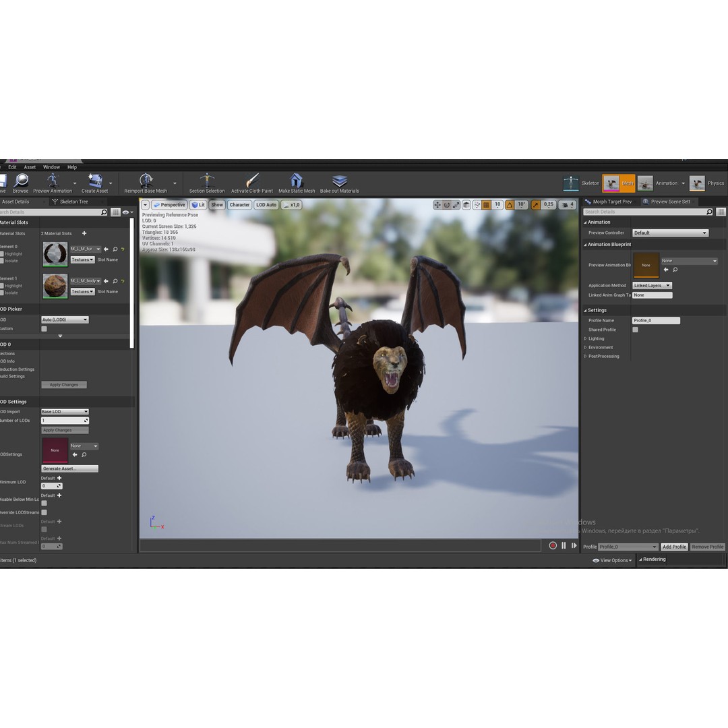Viewport: 728px width, 728px height.
Task: Enable Highlight for Element 0
Action: (2, 254)
